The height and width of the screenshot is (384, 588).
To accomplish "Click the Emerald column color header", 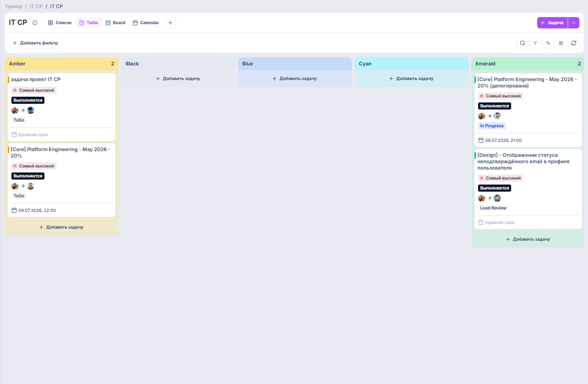I will [x=528, y=64].
